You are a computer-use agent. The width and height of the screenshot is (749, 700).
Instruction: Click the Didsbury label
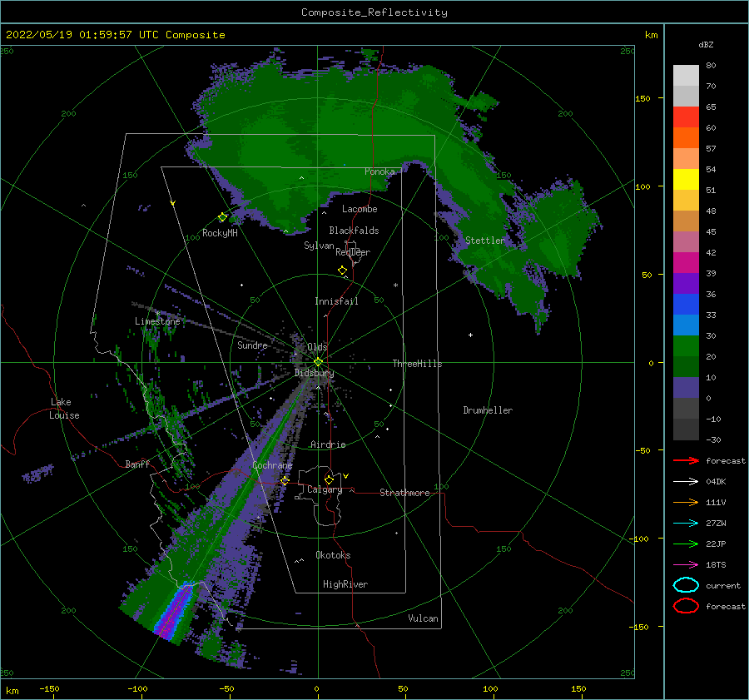coord(315,373)
